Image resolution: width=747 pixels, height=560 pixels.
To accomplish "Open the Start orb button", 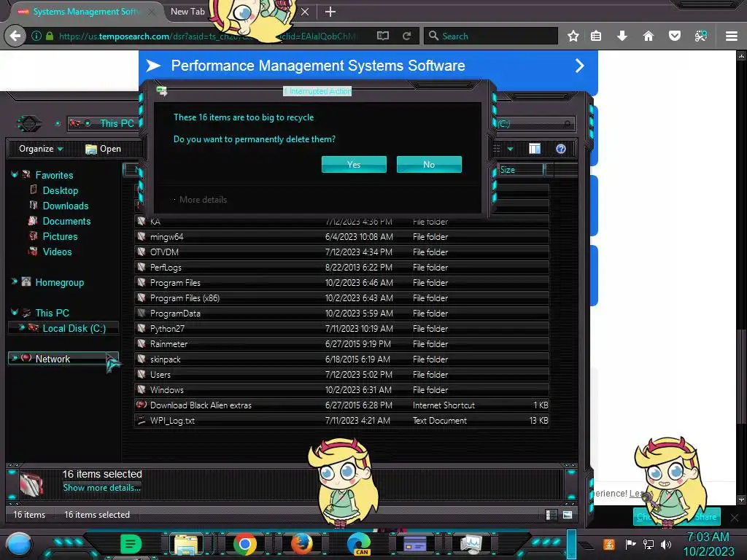I will (x=18, y=544).
